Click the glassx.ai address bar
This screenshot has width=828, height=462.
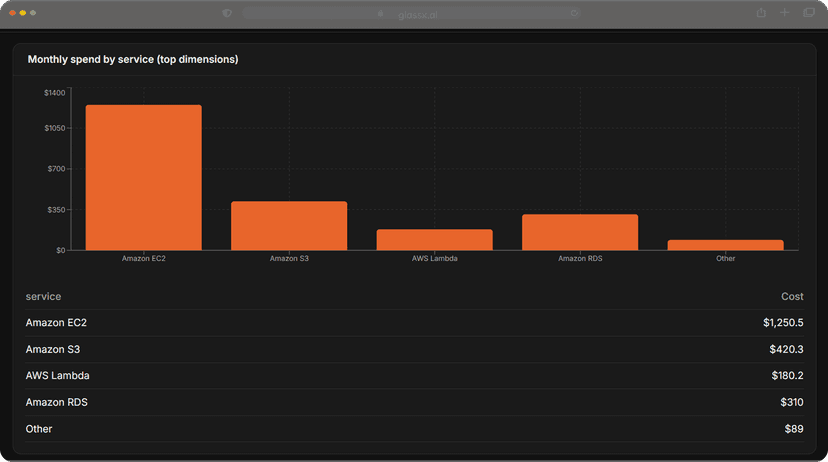[412, 14]
